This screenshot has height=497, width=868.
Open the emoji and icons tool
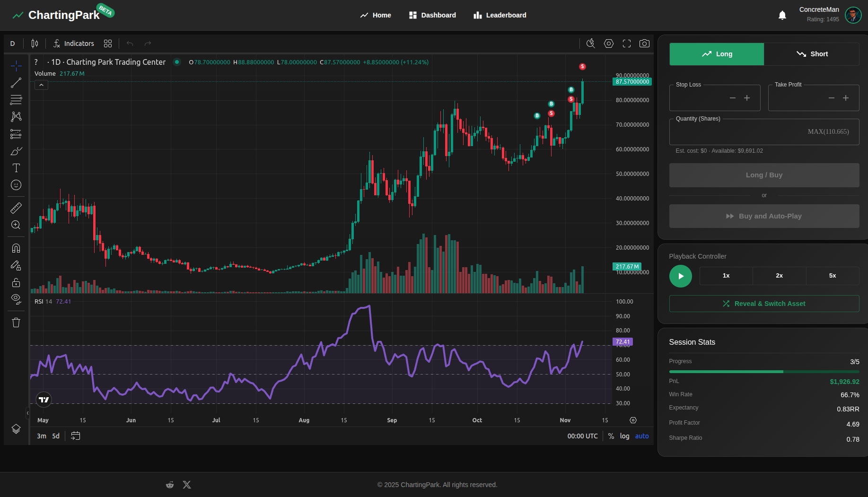(16, 185)
